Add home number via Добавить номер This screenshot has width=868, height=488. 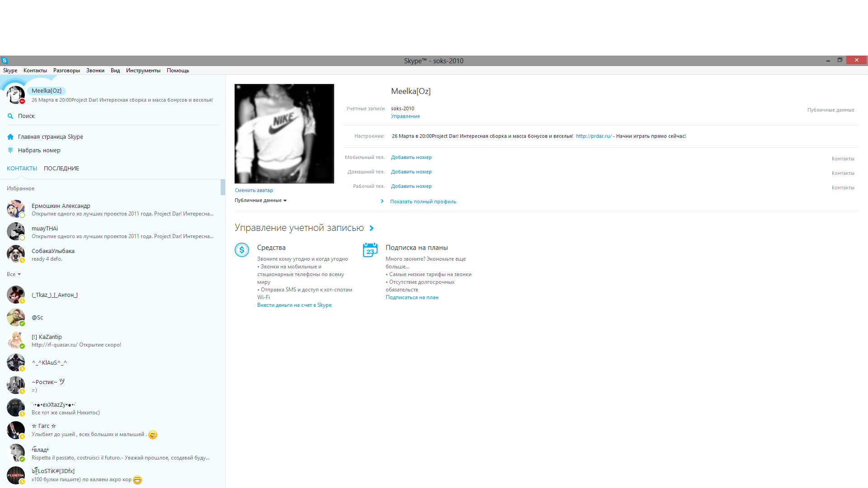click(411, 172)
